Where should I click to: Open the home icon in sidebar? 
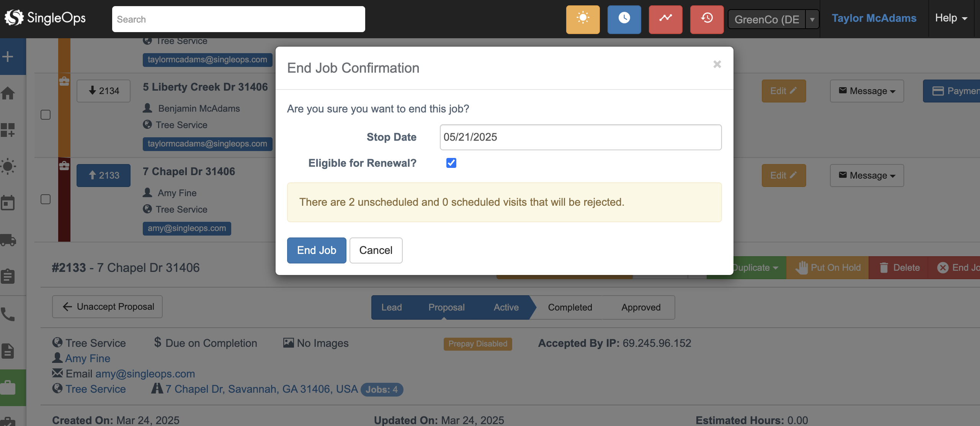tap(8, 93)
